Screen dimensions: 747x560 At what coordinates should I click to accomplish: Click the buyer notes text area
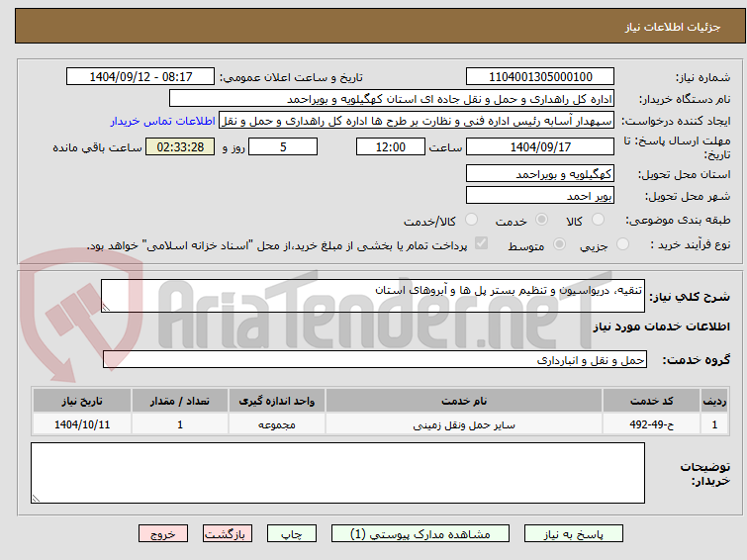click(x=337, y=473)
